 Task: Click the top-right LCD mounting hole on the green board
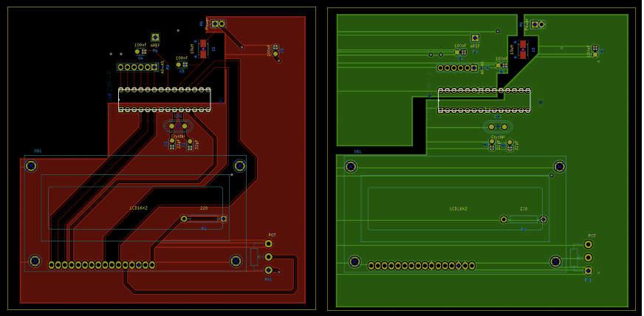[x=559, y=167]
